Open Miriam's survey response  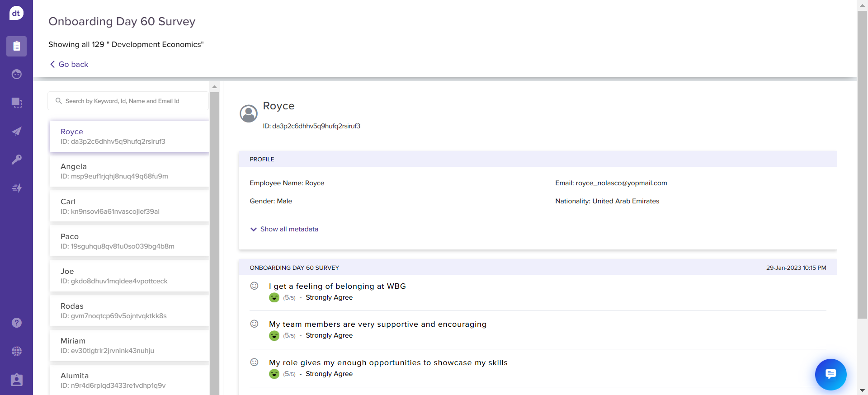[x=129, y=345]
